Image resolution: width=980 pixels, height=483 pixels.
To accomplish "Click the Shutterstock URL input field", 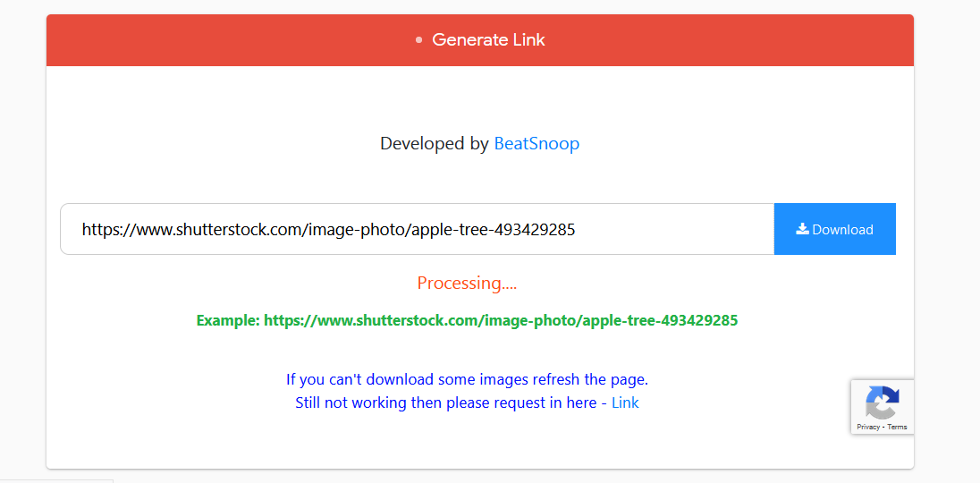I will tap(417, 229).
